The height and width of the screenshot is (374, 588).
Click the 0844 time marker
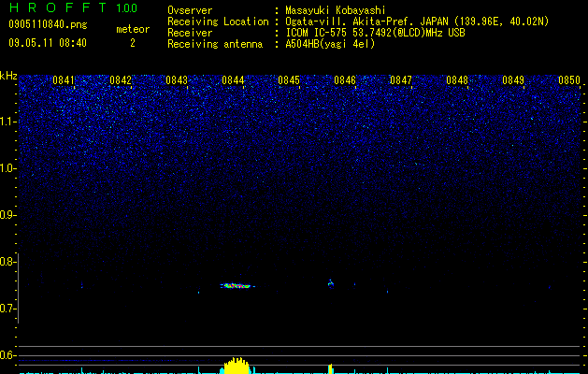[233, 80]
